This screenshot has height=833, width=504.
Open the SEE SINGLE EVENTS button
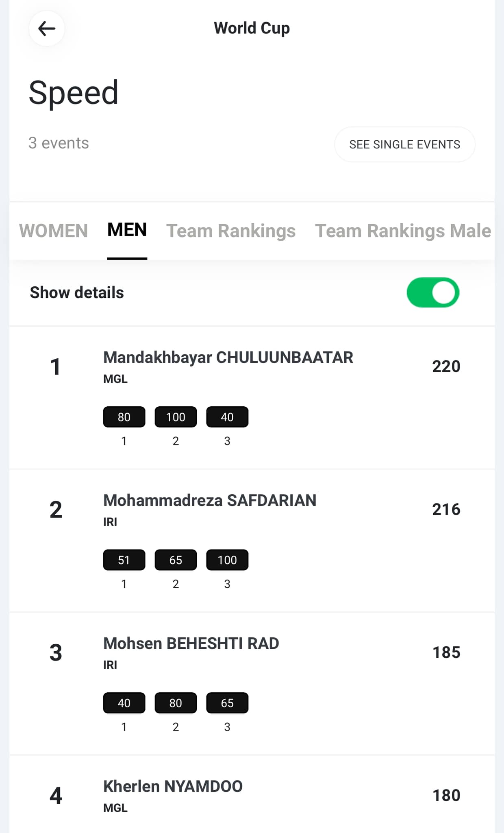[404, 144]
